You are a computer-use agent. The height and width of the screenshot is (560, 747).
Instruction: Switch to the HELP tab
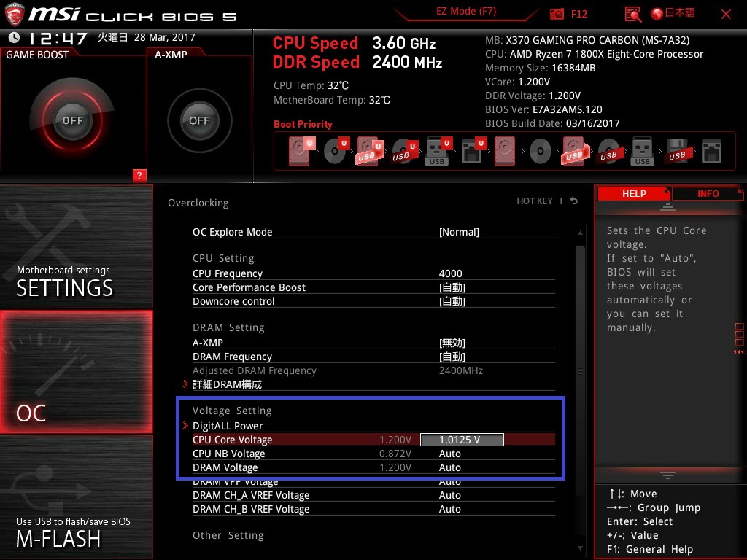[x=634, y=193]
